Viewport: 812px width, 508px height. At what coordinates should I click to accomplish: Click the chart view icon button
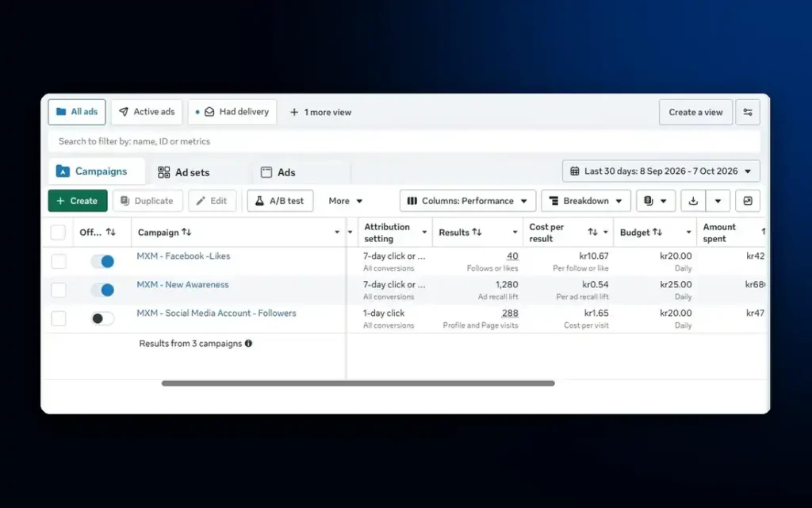click(747, 201)
